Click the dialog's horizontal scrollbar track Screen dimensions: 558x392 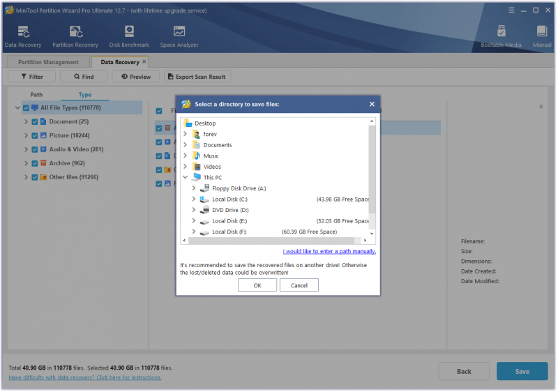pos(275,241)
